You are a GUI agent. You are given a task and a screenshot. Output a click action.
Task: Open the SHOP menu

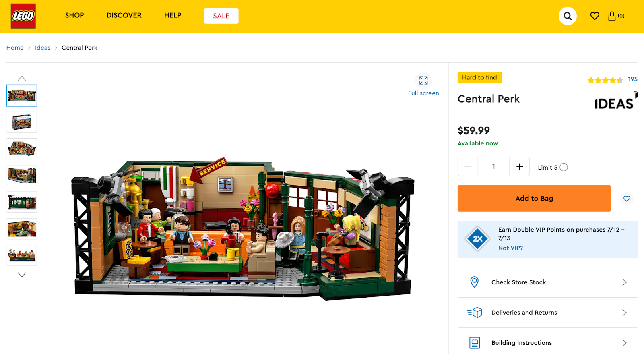[74, 15]
